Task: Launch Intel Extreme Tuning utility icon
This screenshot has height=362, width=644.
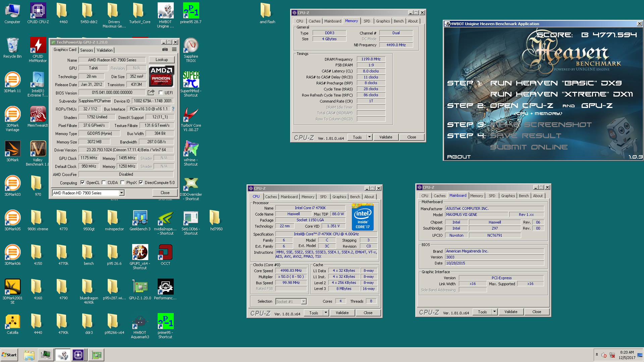Action: [x=38, y=84]
